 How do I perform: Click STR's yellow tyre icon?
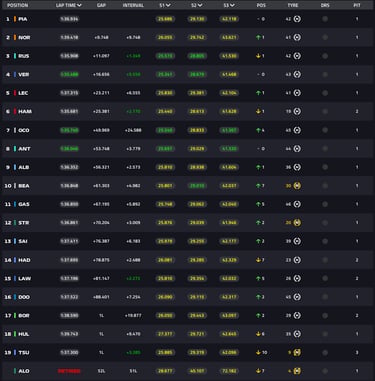coord(297,223)
